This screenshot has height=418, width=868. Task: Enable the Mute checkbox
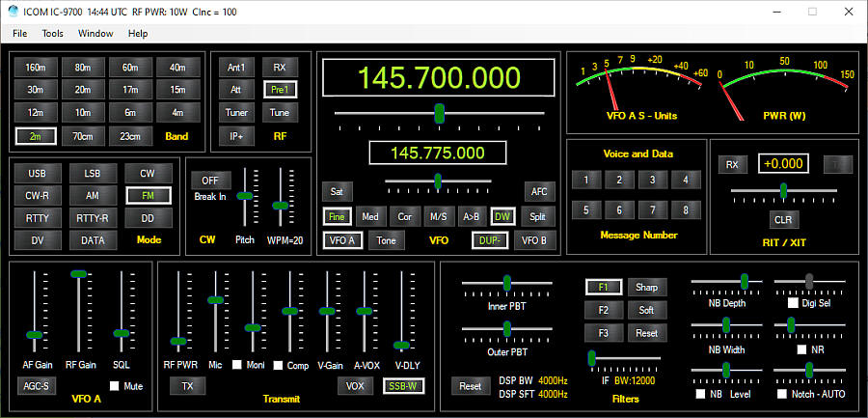pyautogui.click(x=115, y=386)
